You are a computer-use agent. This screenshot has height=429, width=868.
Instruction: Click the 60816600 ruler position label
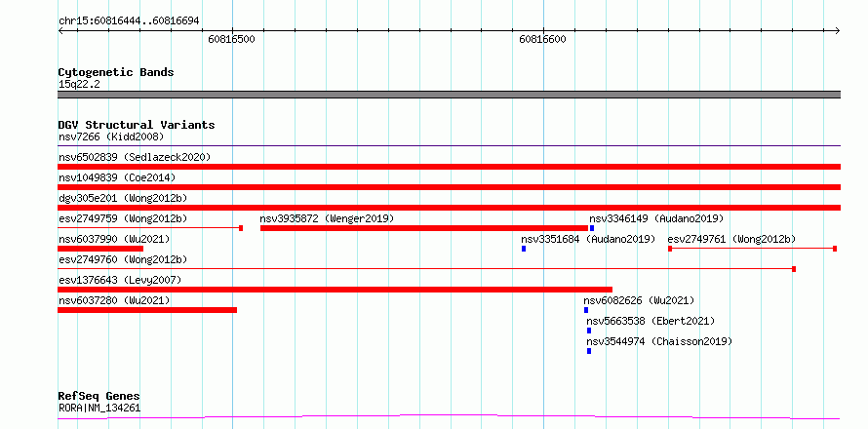click(542, 39)
